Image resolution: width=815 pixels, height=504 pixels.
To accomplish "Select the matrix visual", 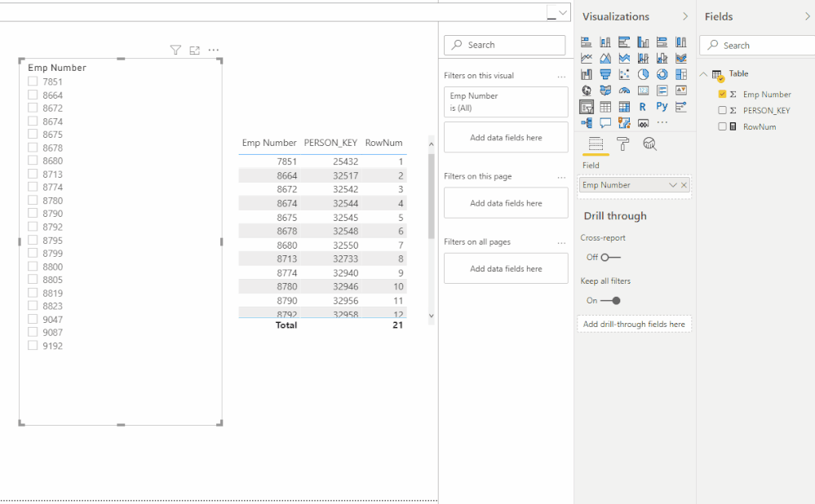I will coord(624,107).
